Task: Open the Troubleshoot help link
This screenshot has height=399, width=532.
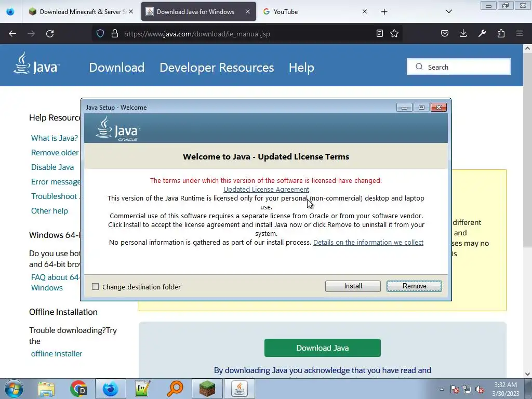Action: point(54,196)
